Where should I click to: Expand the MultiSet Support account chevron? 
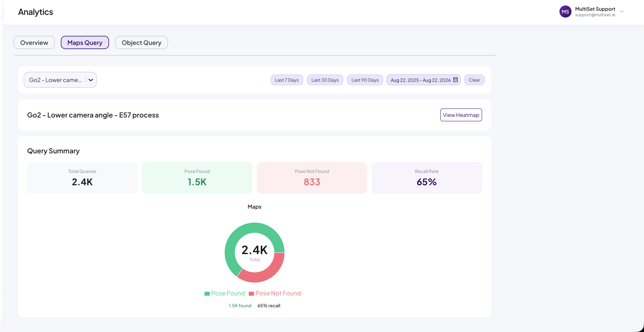click(622, 12)
